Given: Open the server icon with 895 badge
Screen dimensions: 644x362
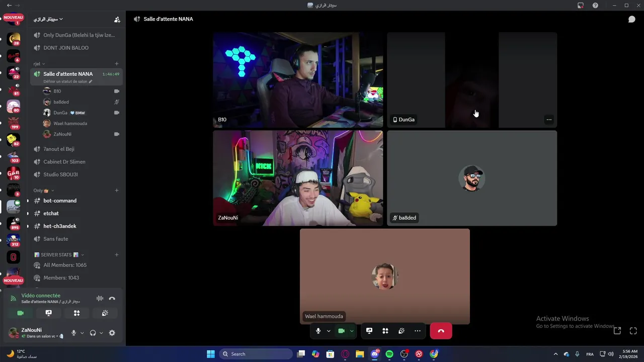Looking at the screenshot, I should click(x=14, y=224).
